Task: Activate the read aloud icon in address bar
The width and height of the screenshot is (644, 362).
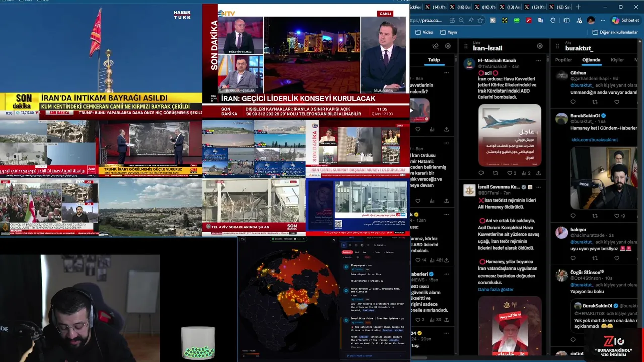Action: (471, 20)
